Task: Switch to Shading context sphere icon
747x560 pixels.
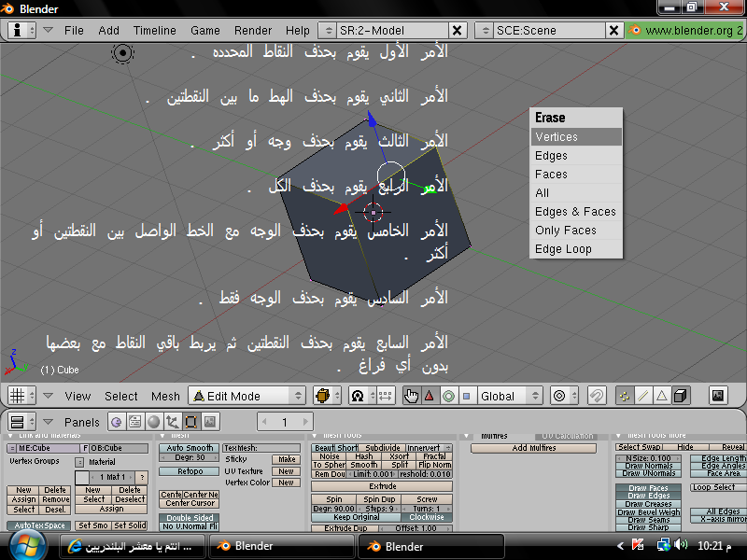Action: pos(154,422)
